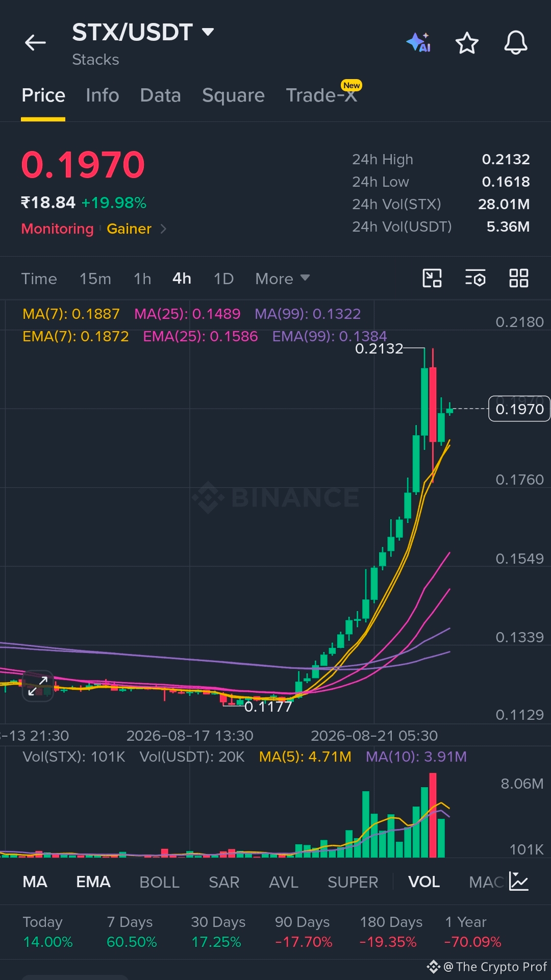This screenshot has height=980, width=551.
Task: Open chart display settings icon
Action: pyautogui.click(x=475, y=279)
